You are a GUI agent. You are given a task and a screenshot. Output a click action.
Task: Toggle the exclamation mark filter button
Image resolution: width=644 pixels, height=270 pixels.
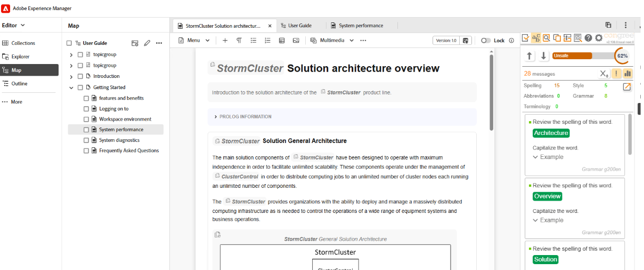click(616, 74)
